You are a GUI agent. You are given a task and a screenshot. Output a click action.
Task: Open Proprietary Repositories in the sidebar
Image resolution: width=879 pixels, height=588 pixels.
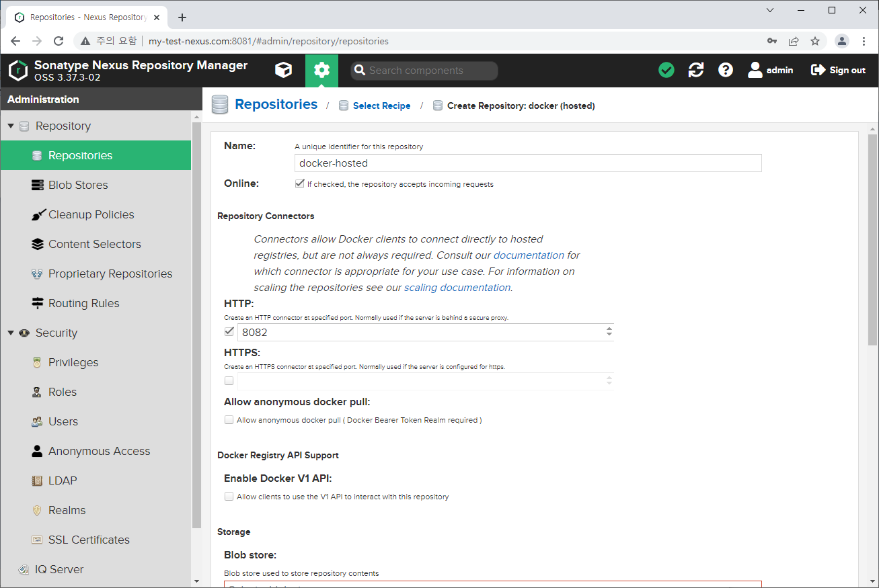click(95, 274)
